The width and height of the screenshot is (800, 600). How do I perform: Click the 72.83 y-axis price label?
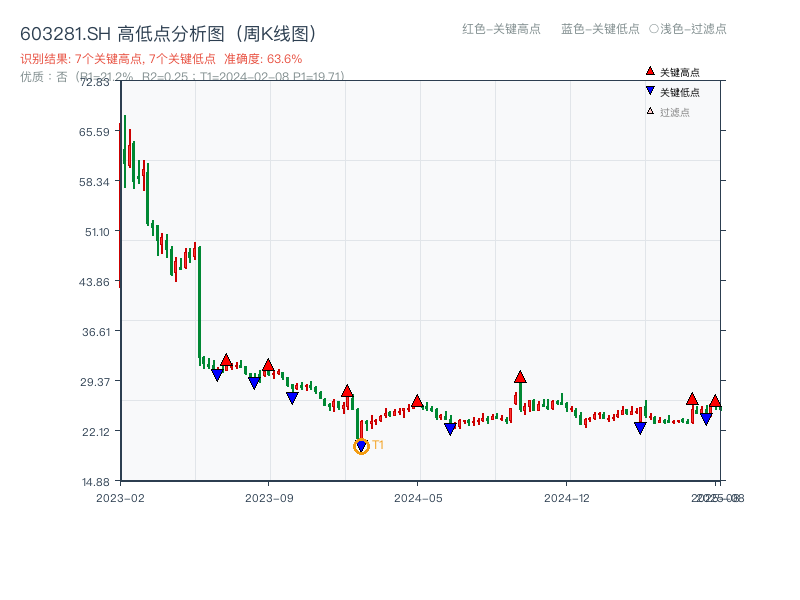coord(95,82)
